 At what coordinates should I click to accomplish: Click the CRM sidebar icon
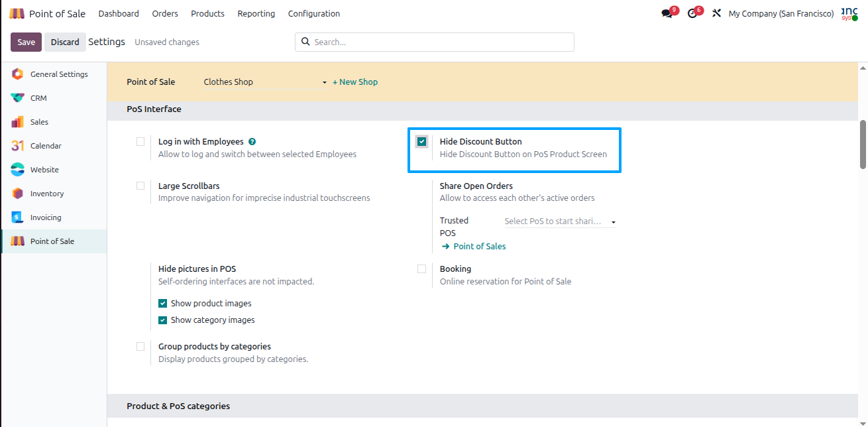click(x=18, y=98)
